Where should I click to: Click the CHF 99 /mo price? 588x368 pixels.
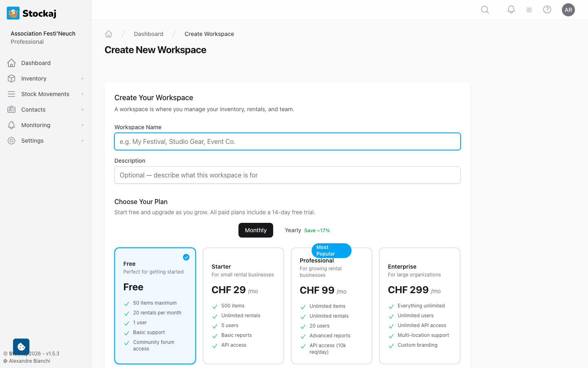click(x=323, y=290)
